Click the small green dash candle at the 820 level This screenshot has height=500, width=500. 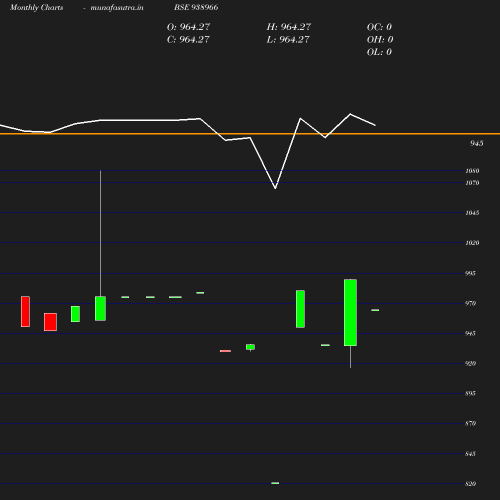pyautogui.click(x=275, y=483)
